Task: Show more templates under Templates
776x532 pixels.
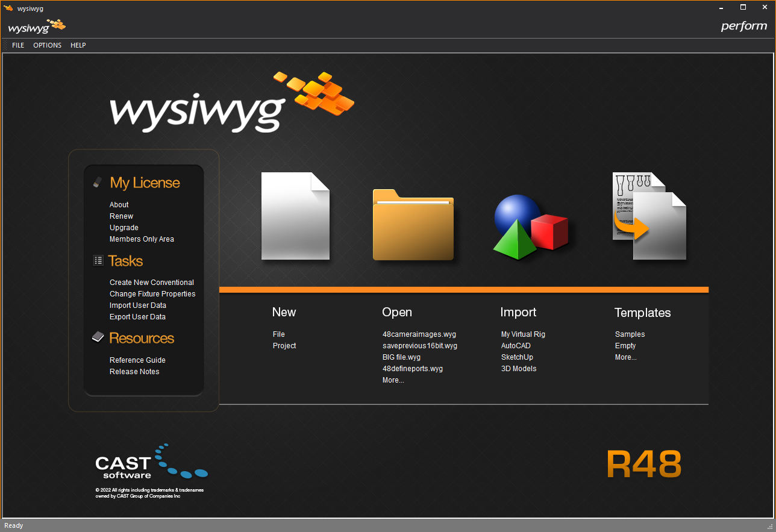Action: (625, 357)
